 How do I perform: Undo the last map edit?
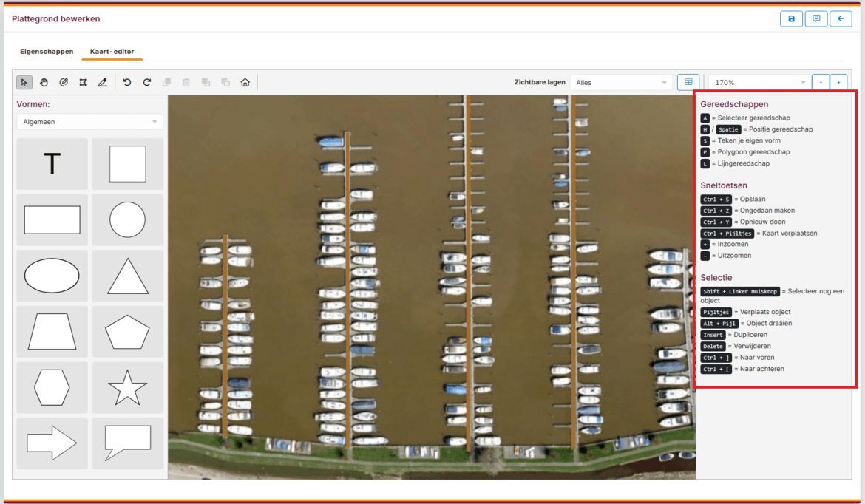[x=127, y=82]
